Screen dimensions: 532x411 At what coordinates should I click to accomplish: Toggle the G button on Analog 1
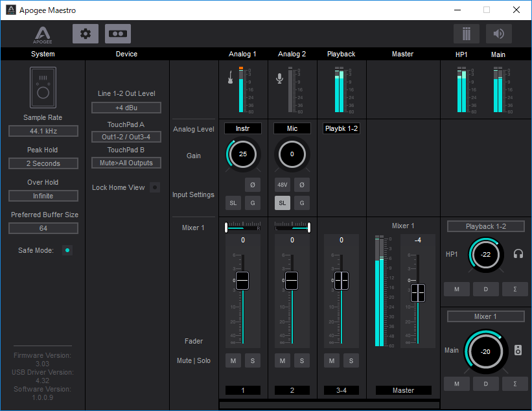point(253,203)
